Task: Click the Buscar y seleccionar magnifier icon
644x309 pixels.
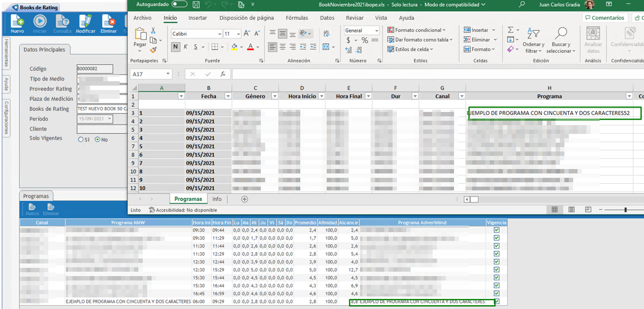Action: pos(561,33)
